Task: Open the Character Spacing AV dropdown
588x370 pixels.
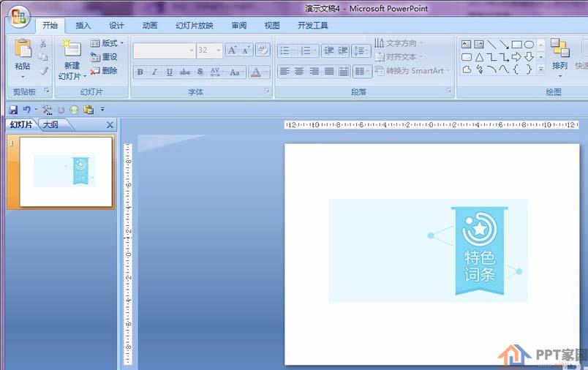Action: (216, 72)
